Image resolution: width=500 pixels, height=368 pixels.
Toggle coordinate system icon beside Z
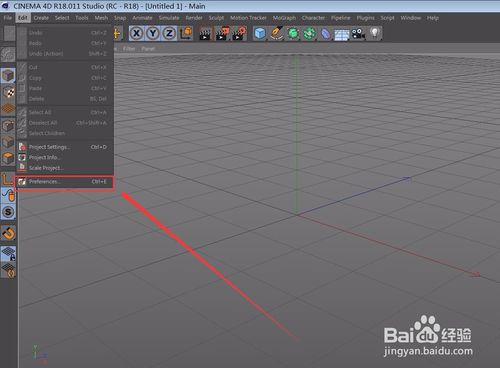(x=186, y=33)
